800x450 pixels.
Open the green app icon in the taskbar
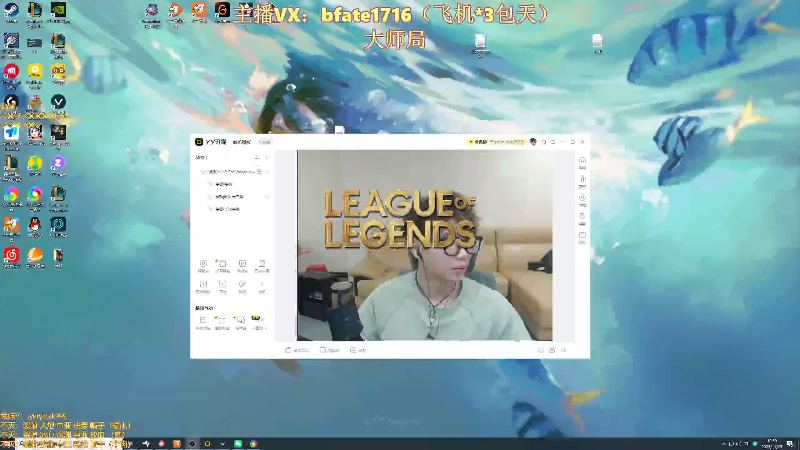(x=238, y=444)
